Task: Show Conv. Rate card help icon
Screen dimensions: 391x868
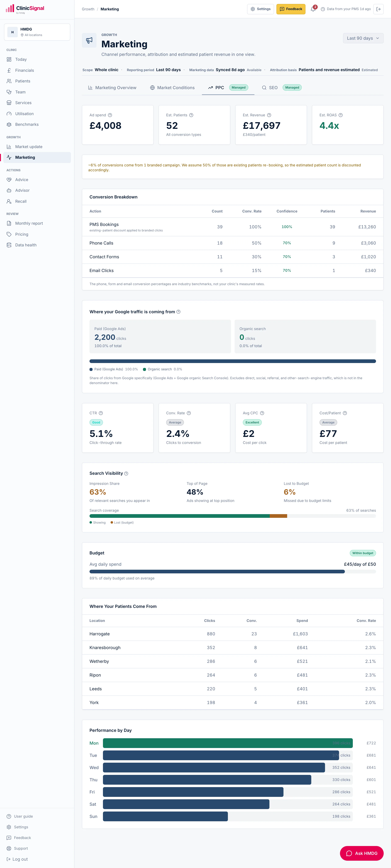Action: (189, 413)
